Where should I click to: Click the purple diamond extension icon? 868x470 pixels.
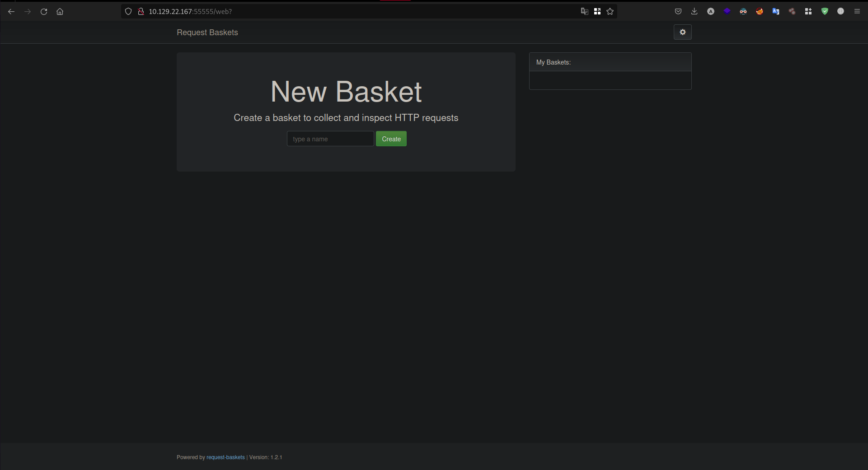pyautogui.click(x=727, y=12)
